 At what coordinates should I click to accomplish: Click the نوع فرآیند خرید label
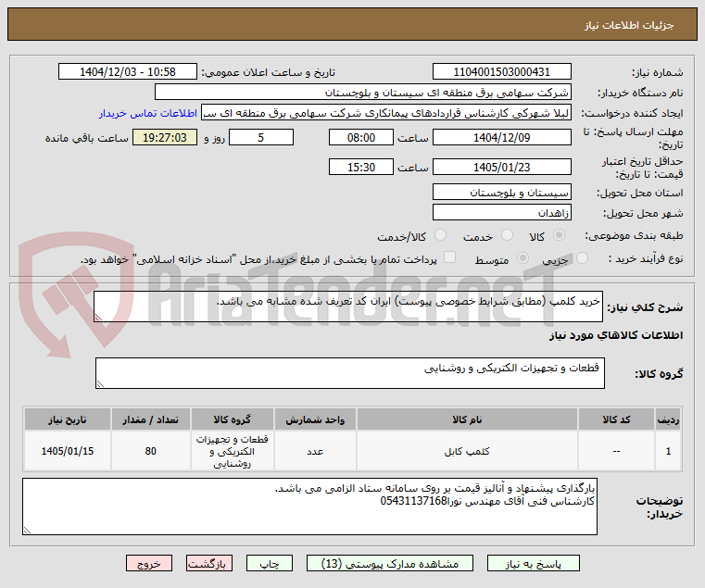pyautogui.click(x=645, y=258)
